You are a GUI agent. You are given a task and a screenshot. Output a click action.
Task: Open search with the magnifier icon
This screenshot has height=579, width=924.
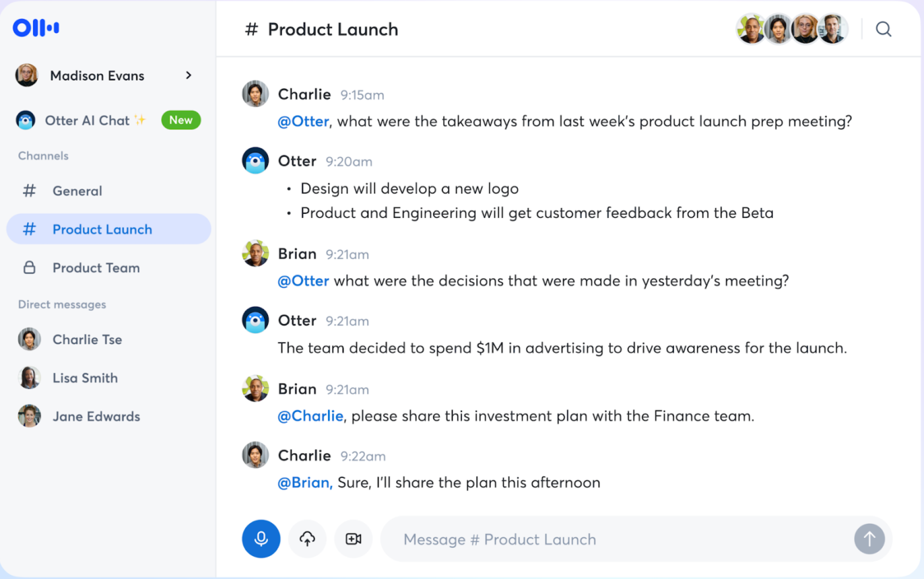(x=883, y=29)
